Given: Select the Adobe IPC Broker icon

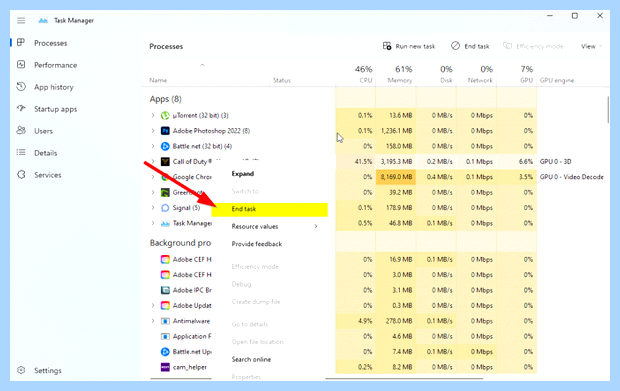Looking at the screenshot, I should pos(165,290).
